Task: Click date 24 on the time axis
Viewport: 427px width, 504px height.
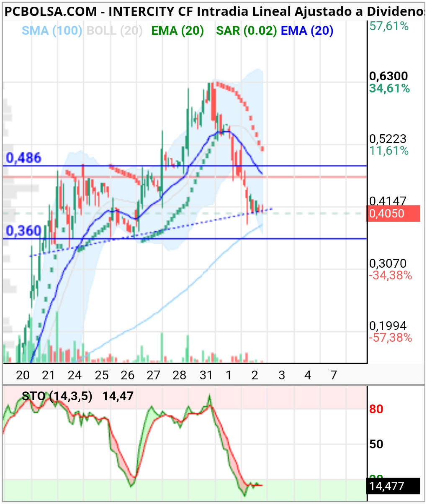Action: coord(75,375)
